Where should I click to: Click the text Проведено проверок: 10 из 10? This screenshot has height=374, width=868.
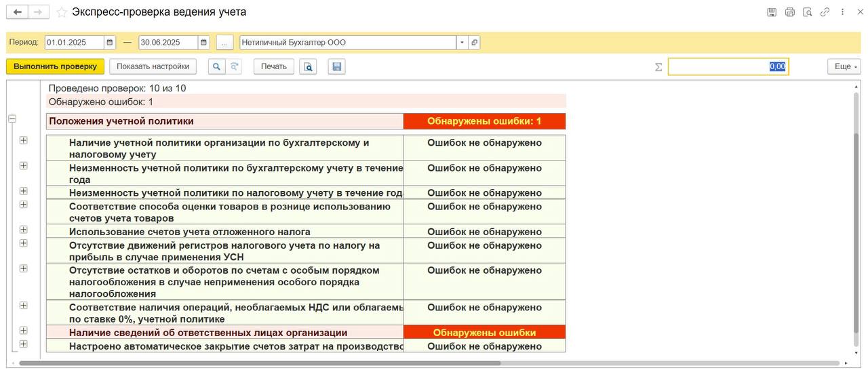(x=117, y=88)
